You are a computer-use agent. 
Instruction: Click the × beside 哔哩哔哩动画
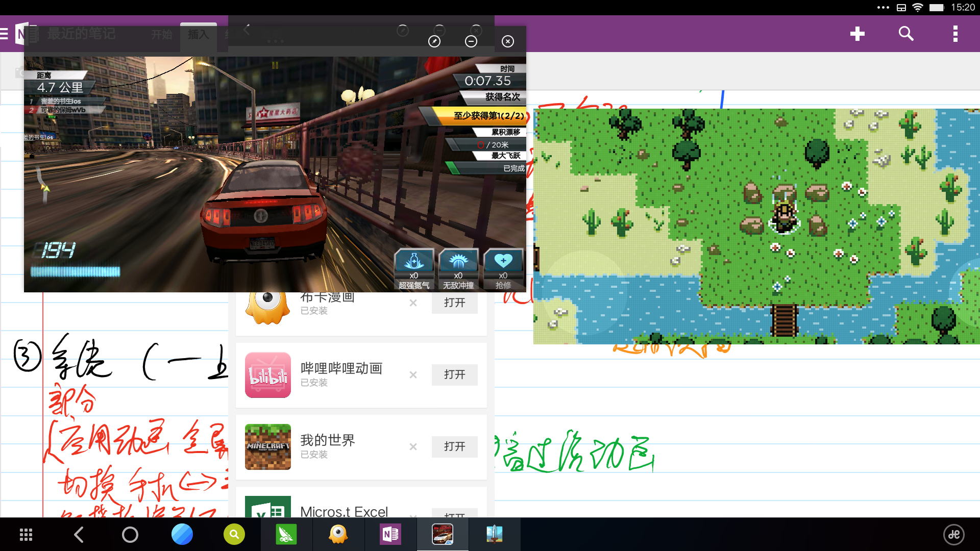click(x=413, y=375)
